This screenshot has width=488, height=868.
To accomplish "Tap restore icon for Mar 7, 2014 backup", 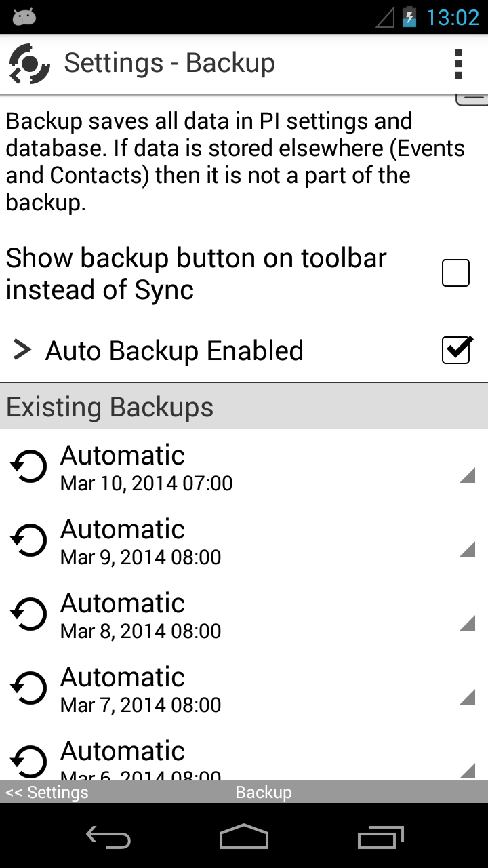I will (29, 688).
